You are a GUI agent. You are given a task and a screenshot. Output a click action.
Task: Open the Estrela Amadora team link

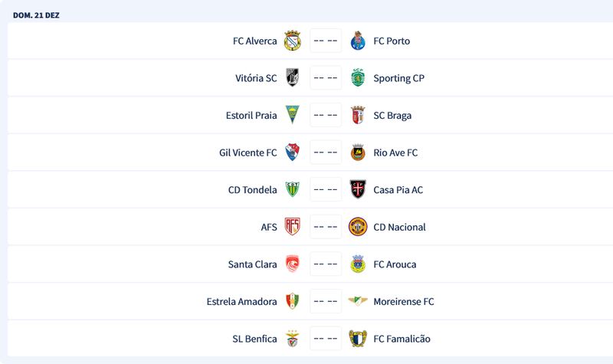coord(241,301)
